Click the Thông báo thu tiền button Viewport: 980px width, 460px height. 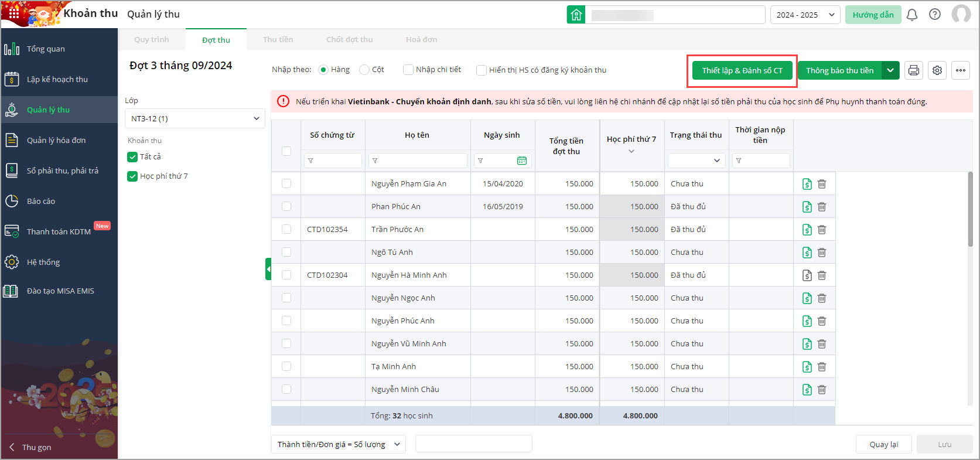click(840, 70)
